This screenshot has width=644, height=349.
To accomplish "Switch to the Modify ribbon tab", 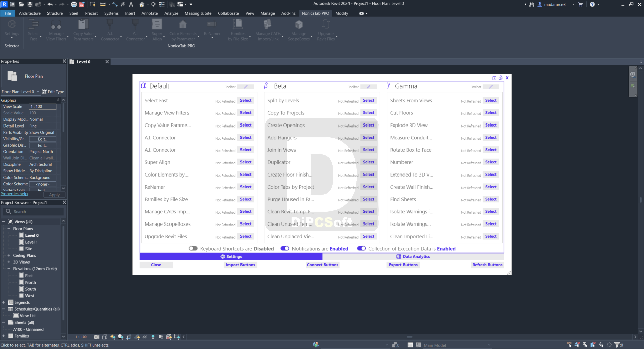I will (x=342, y=13).
